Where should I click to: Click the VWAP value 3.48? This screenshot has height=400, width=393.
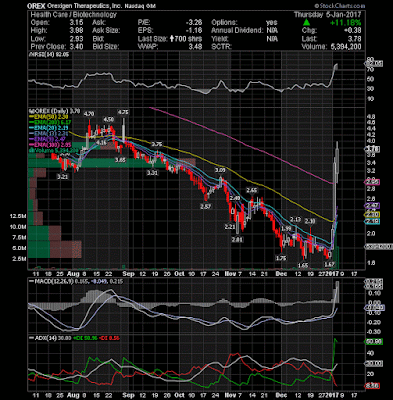pos(195,47)
